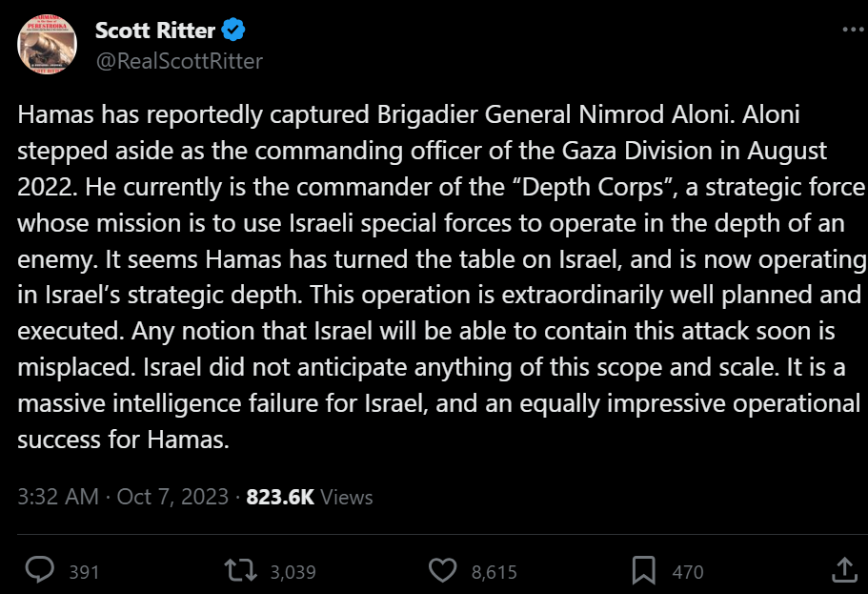
Task: Click the 8,615 likes count
Action: [495, 572]
